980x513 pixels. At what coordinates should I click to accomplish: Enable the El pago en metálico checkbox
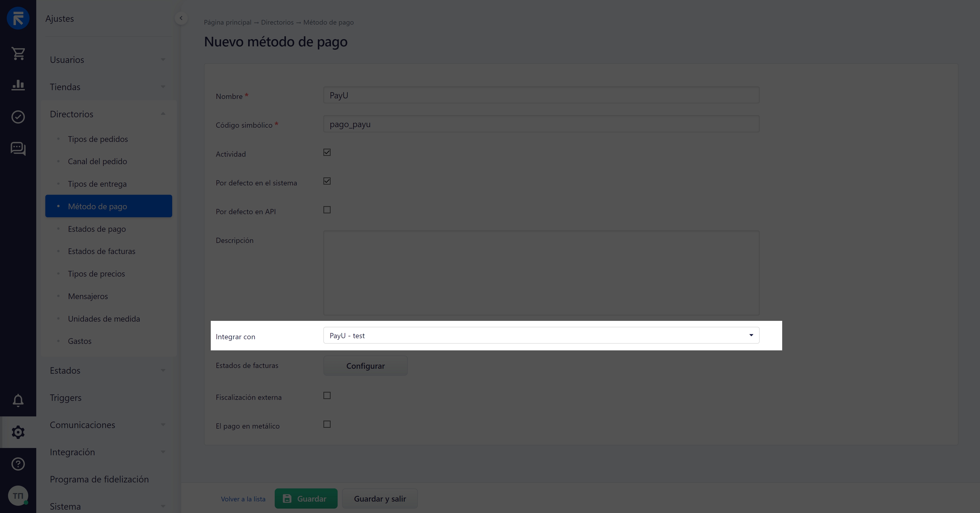pos(327,424)
